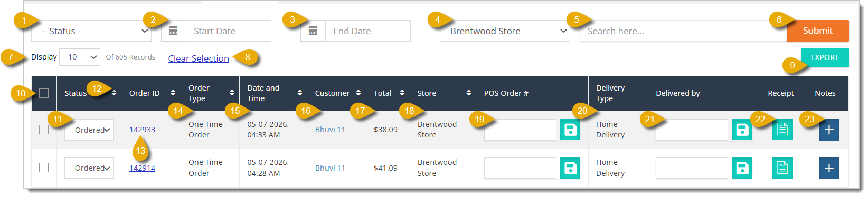Viewport: 868px width, 197px height.
Task: Open the Display records count dropdown
Action: (x=80, y=57)
